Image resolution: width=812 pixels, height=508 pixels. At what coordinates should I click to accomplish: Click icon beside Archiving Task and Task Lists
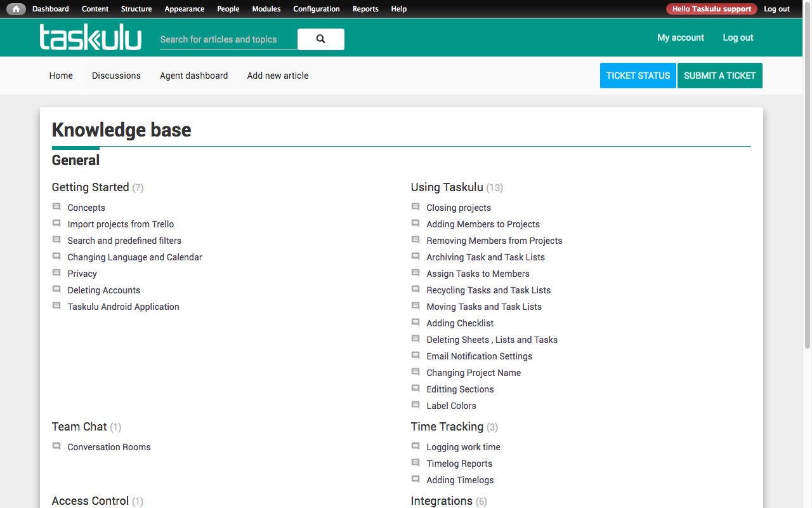(416, 257)
